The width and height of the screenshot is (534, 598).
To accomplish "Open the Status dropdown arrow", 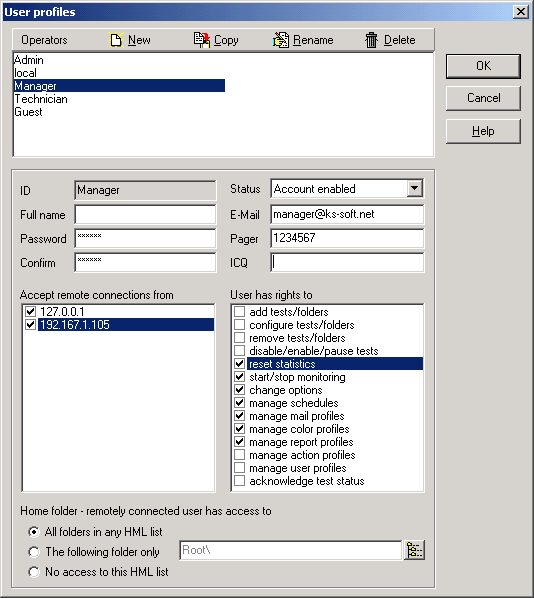I will (415, 188).
